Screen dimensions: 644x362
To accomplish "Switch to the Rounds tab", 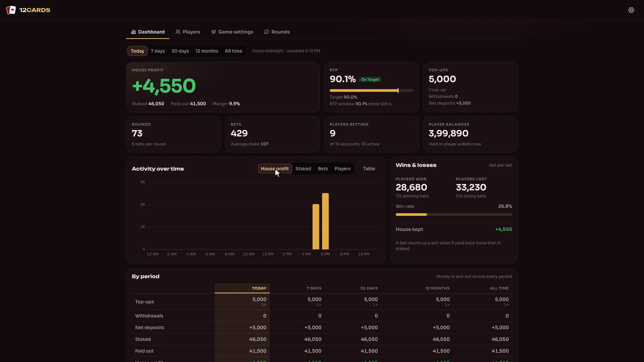I will [x=277, y=32].
